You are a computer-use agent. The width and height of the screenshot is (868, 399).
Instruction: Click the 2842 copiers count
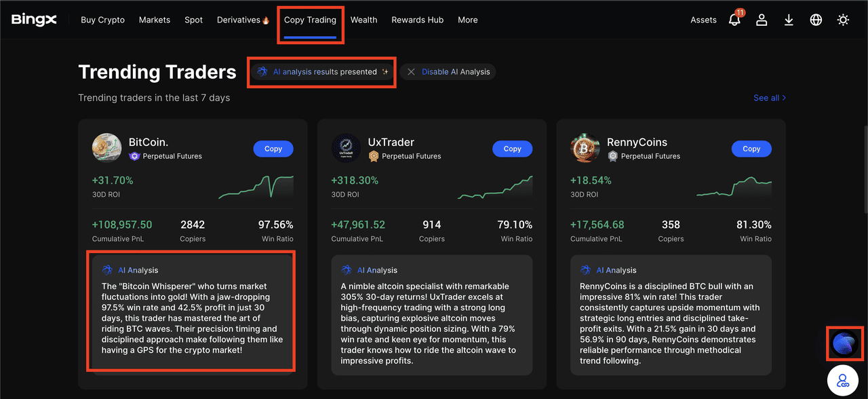point(193,225)
